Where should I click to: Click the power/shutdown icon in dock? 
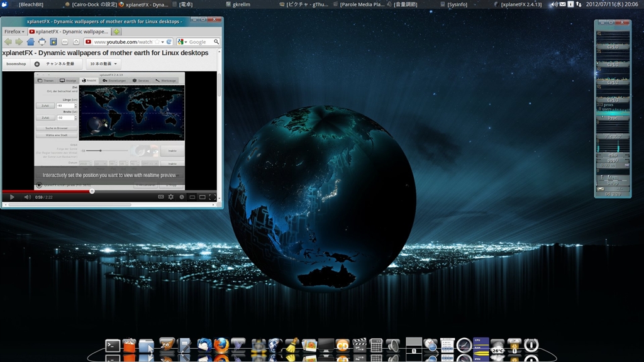pyautogui.click(x=531, y=345)
